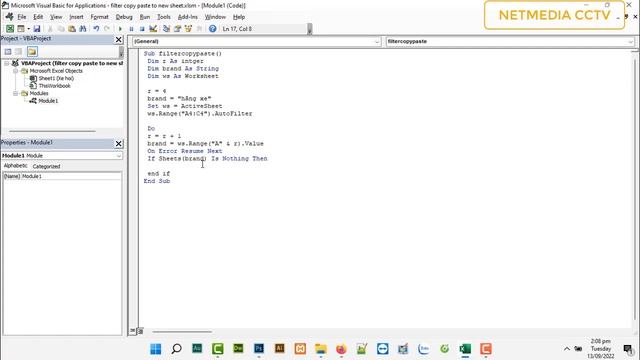Screen dimensions: 640x360
Task: Open File Explorer from the taskbar
Action: pyautogui.click(x=321, y=349)
